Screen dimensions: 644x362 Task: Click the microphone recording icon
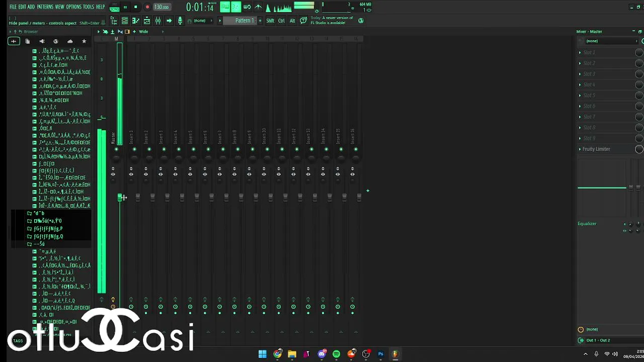point(180,21)
